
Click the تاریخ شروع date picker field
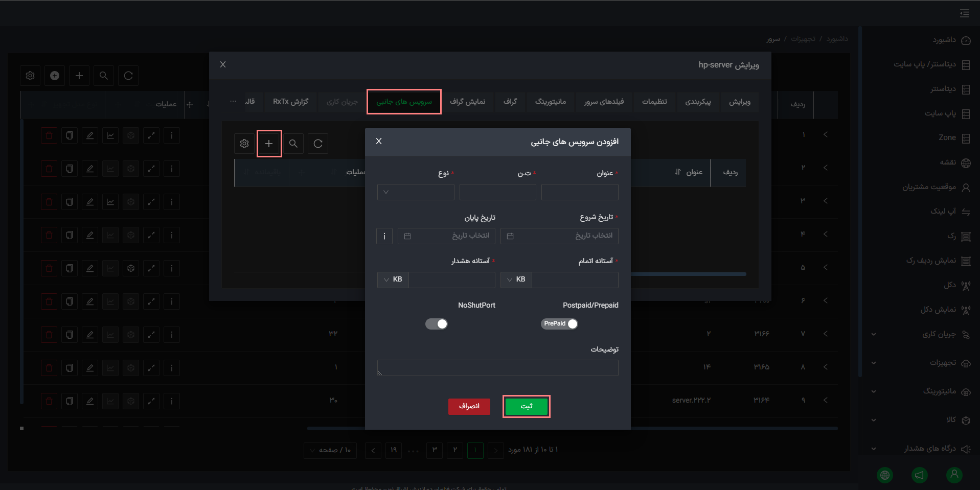560,236
